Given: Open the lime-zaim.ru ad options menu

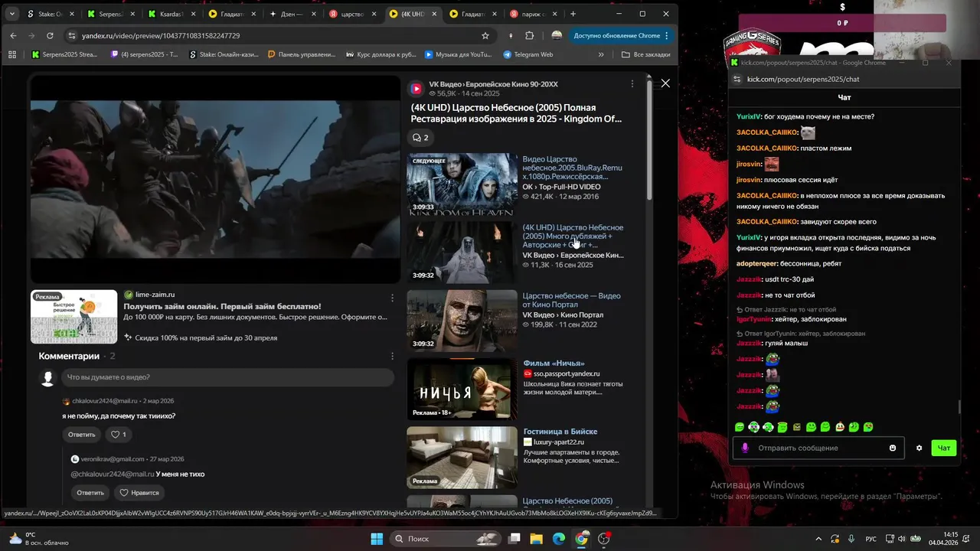Looking at the screenshot, I should (x=393, y=298).
